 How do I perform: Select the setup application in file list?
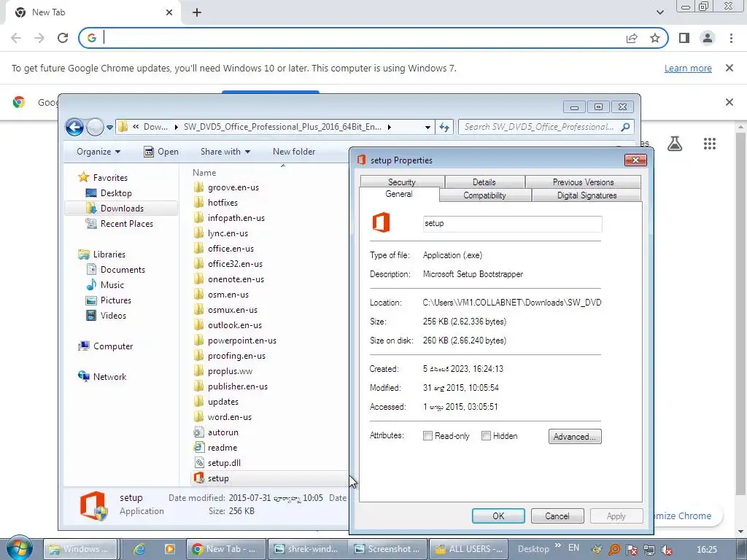[x=218, y=478]
